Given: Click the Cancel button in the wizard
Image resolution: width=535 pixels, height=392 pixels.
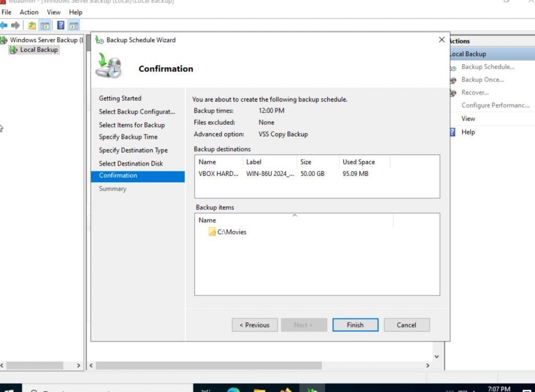Looking at the screenshot, I should pyautogui.click(x=406, y=325).
